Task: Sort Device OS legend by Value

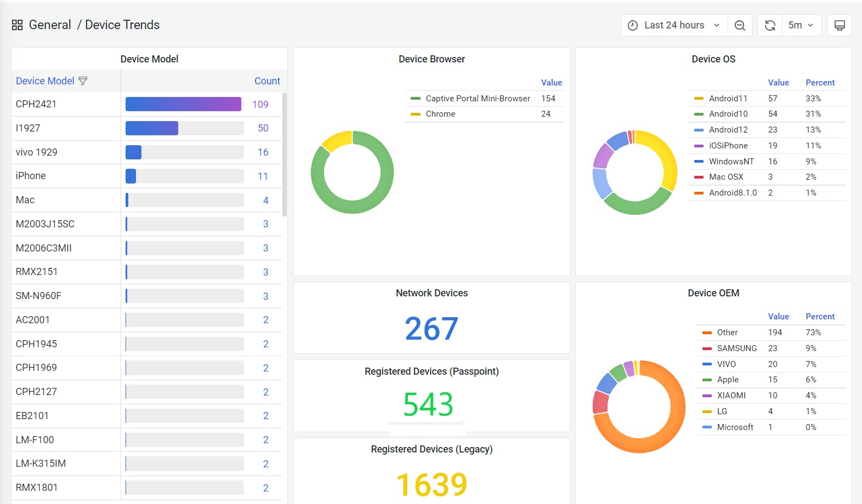Action: [778, 83]
